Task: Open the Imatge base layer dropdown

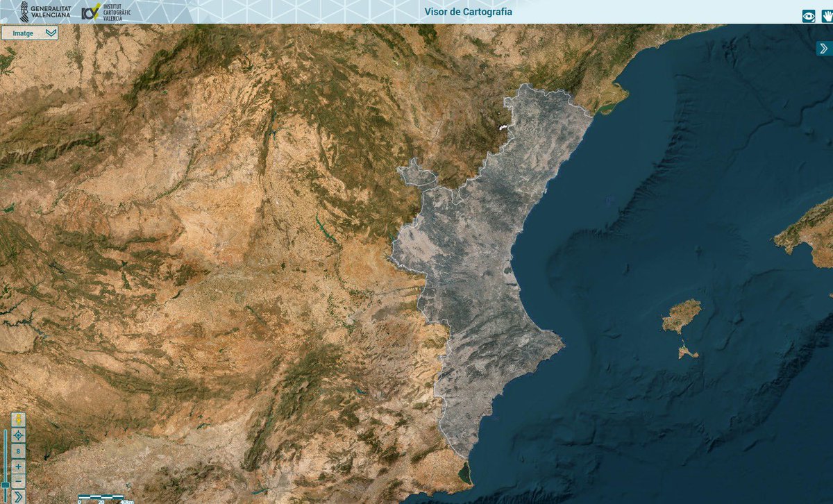Action: coord(30,33)
